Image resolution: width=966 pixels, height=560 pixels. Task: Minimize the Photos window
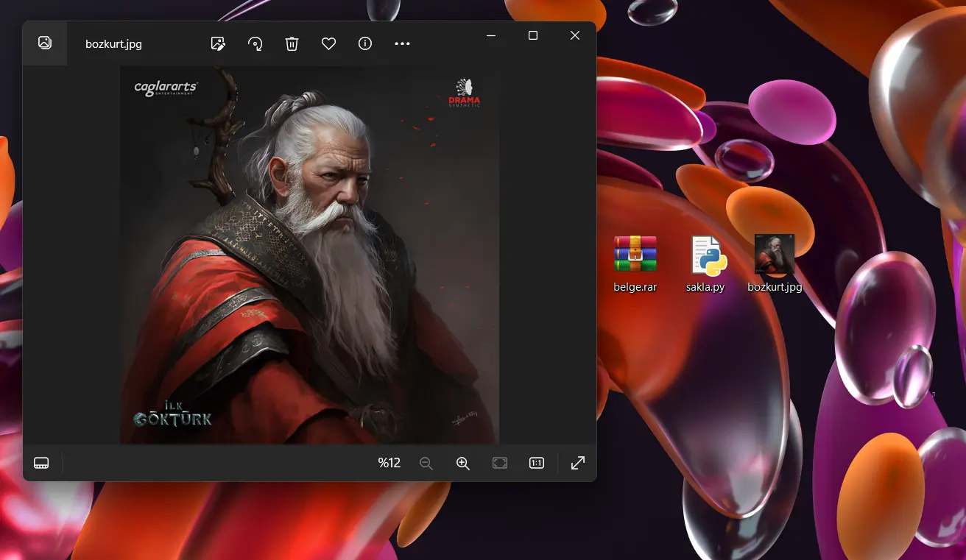491,35
